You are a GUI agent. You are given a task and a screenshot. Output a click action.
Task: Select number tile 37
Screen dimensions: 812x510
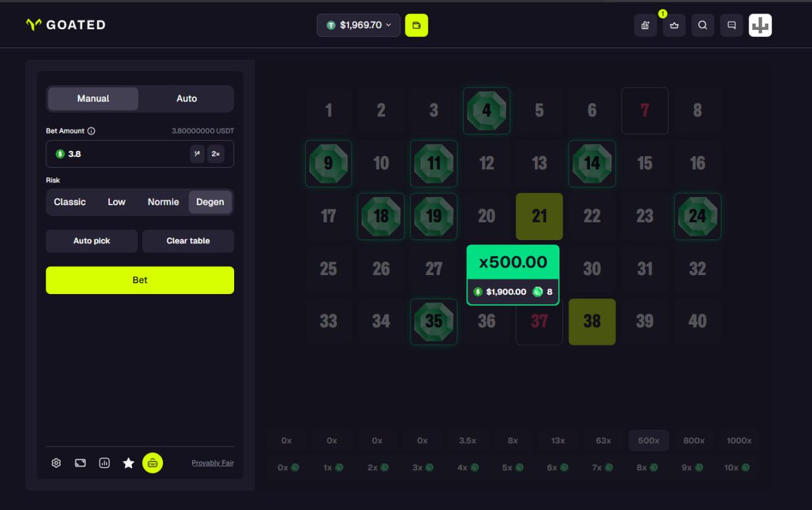coord(539,322)
